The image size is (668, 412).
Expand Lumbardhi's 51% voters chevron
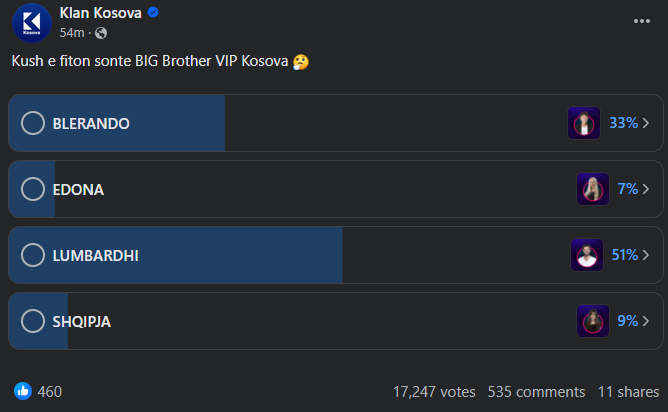[647, 255]
